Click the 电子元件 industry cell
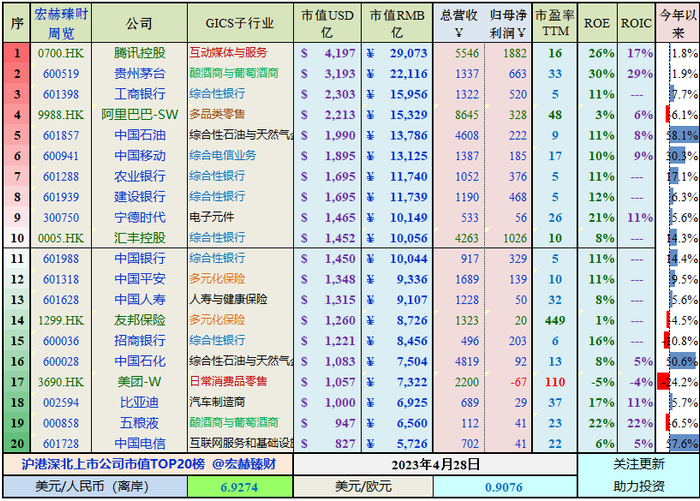This screenshot has width=700, height=501. [240, 217]
